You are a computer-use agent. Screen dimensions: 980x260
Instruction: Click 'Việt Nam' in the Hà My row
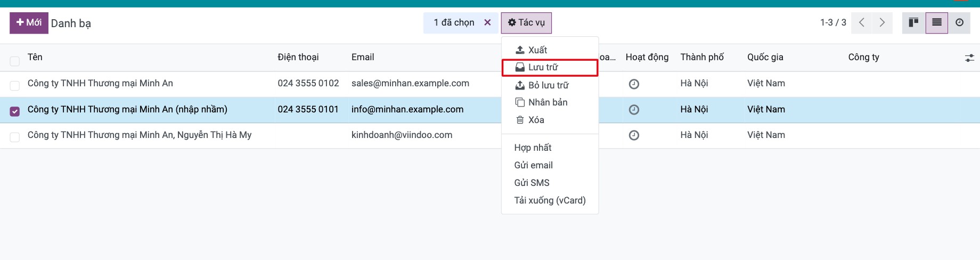point(766,135)
